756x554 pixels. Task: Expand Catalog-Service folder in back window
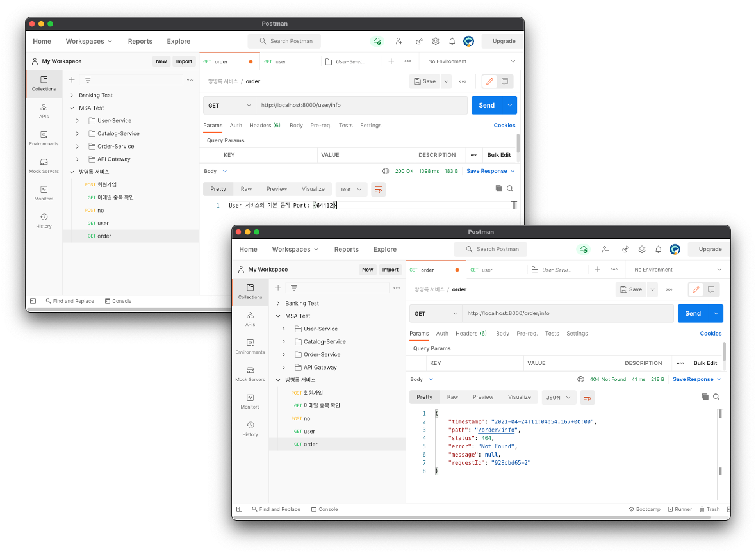77,134
